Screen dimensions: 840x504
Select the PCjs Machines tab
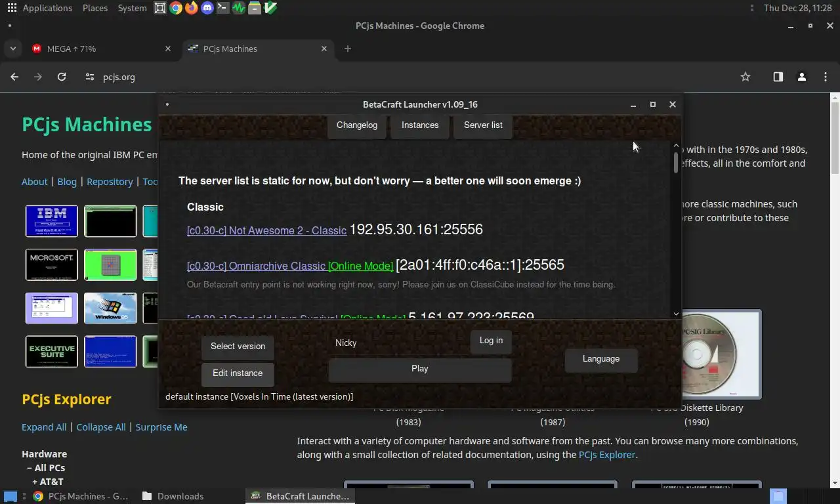pos(257,49)
